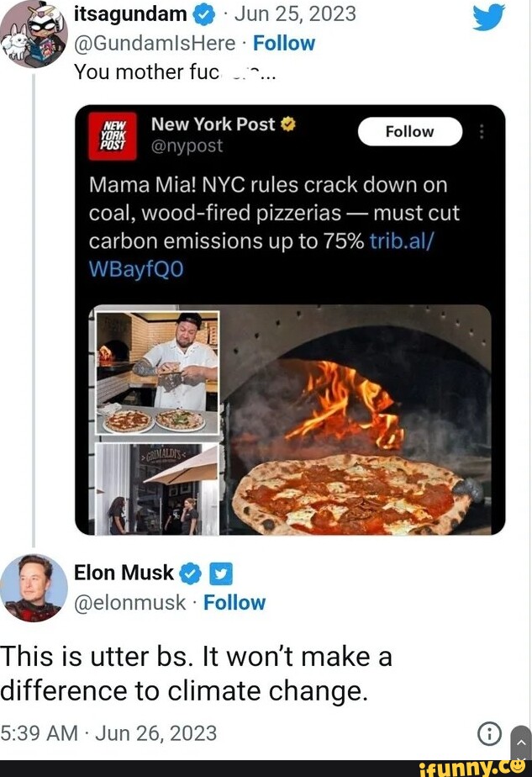The height and width of the screenshot is (777, 532).
Task: Click the Twitter square badge beside Elon Musk
Action: [220, 573]
